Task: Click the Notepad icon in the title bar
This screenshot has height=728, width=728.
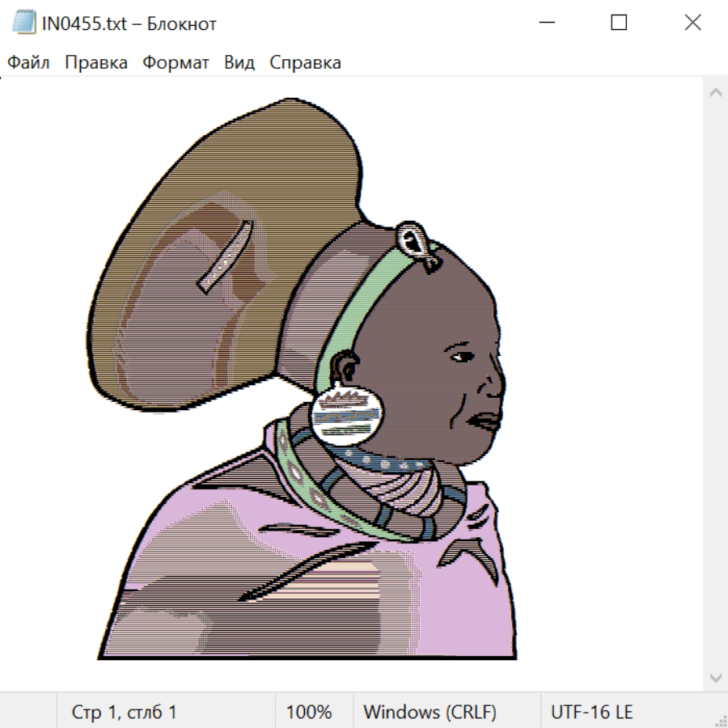Action: [24, 23]
